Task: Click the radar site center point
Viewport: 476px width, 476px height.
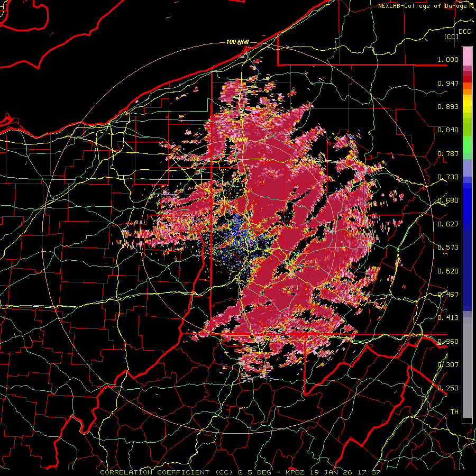Action: [x=238, y=237]
